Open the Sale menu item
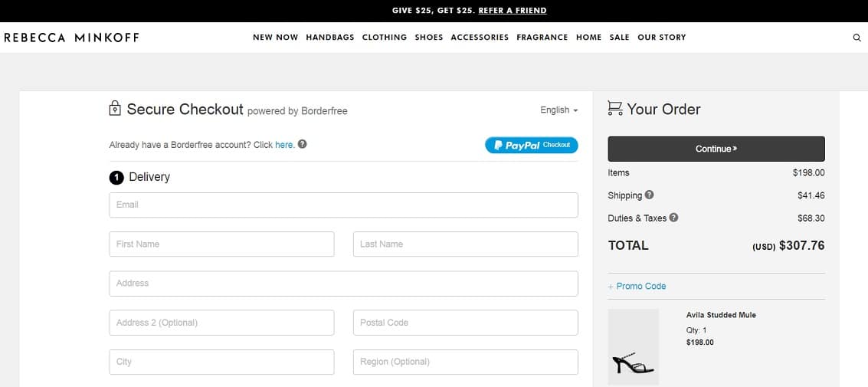The image size is (868, 387). (x=620, y=37)
